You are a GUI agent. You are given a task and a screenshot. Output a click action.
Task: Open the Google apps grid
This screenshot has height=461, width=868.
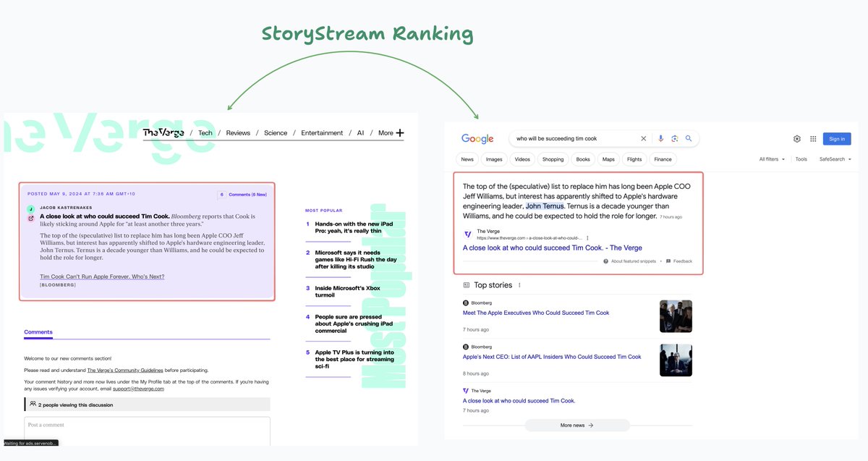pos(813,139)
